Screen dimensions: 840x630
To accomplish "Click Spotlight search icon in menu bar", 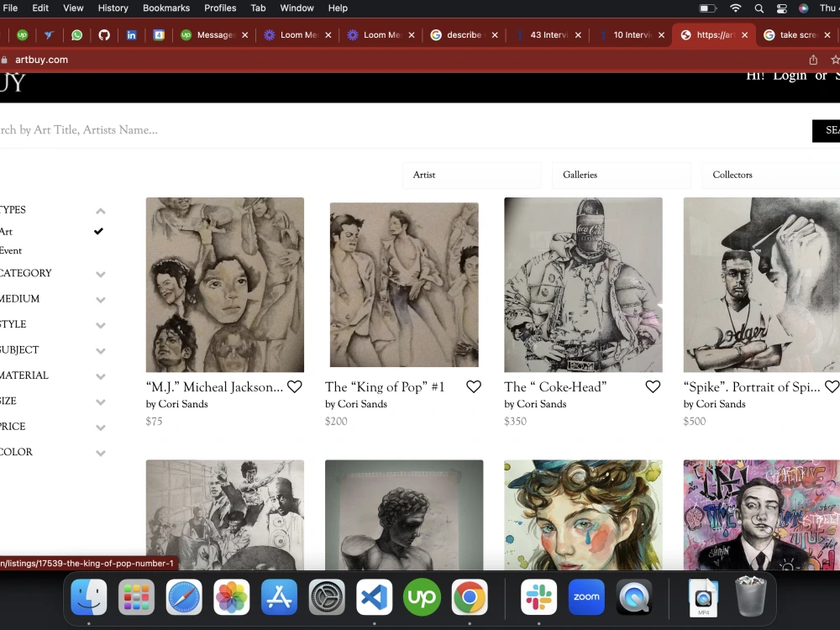I will click(x=759, y=8).
